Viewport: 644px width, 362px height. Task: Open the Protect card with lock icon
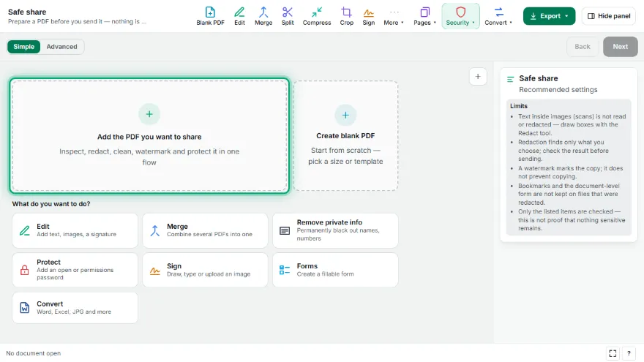(75, 270)
